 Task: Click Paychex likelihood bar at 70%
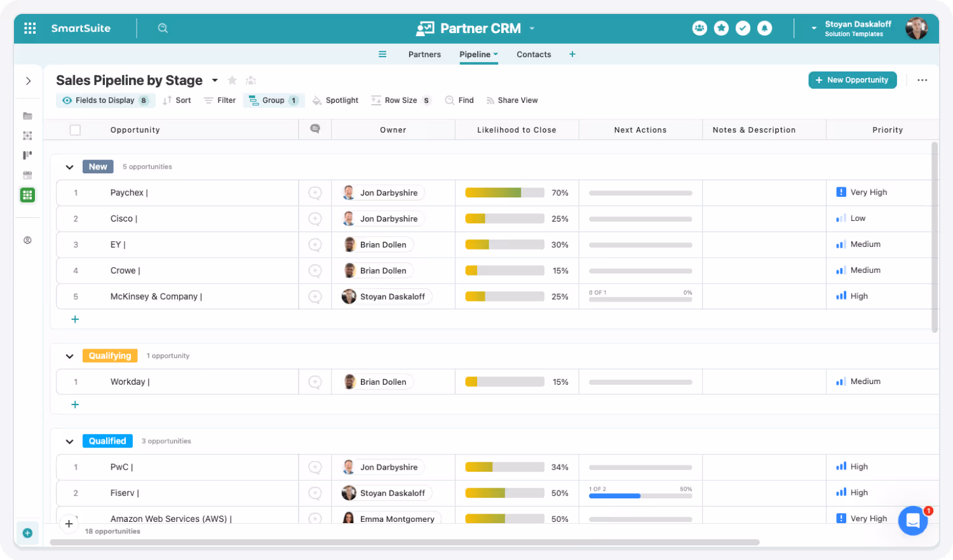(x=504, y=192)
